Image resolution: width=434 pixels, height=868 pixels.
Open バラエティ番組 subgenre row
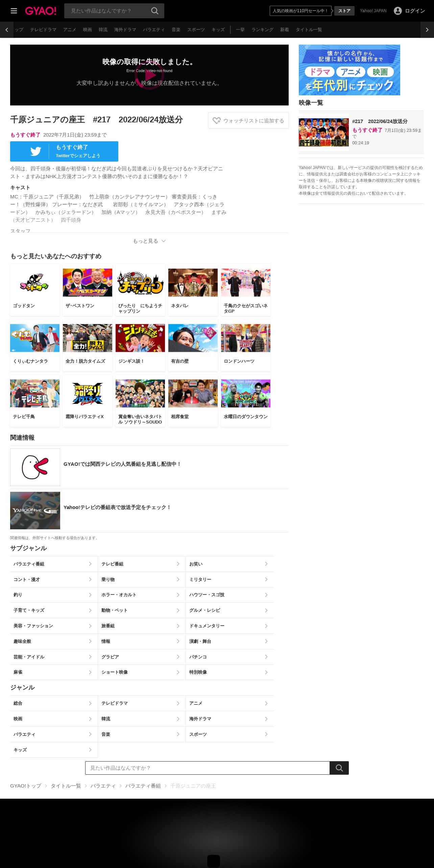(54, 564)
